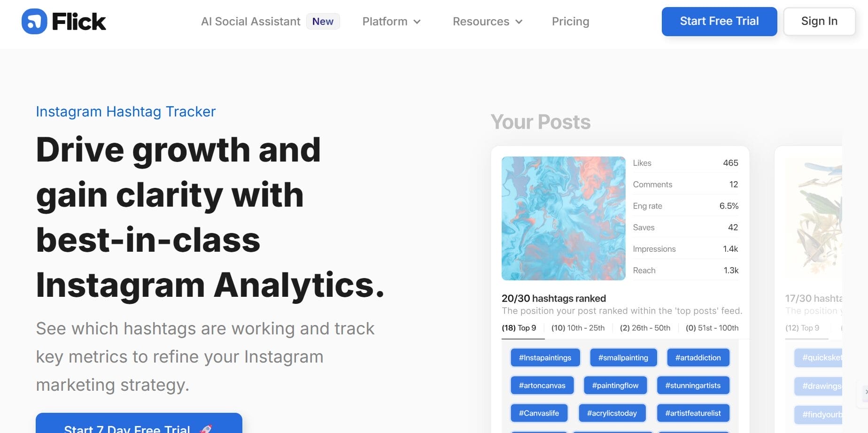The image size is (868, 433).
Task: Click the rocket icon on trial button
Action: [206, 428]
